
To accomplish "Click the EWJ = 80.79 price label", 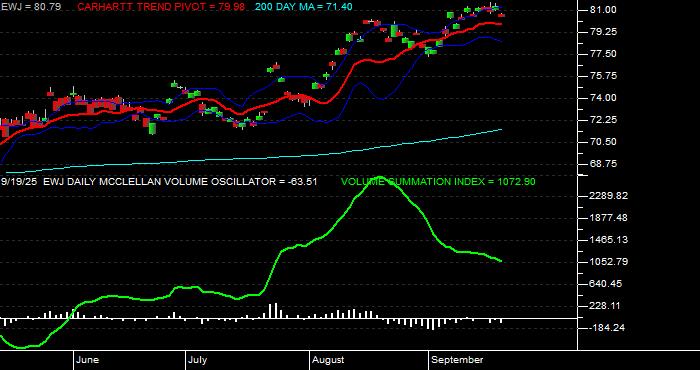I will (x=31, y=7).
